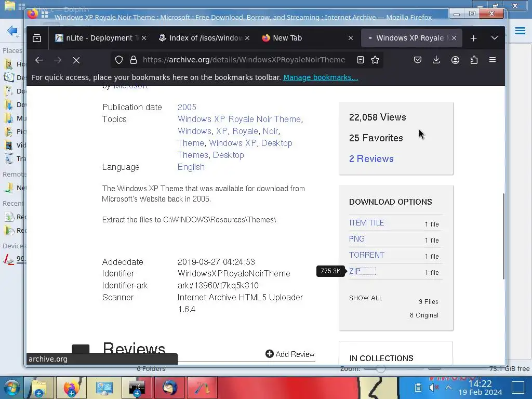Click Firefox back arrow button
The image size is (532, 399).
pos(39,60)
